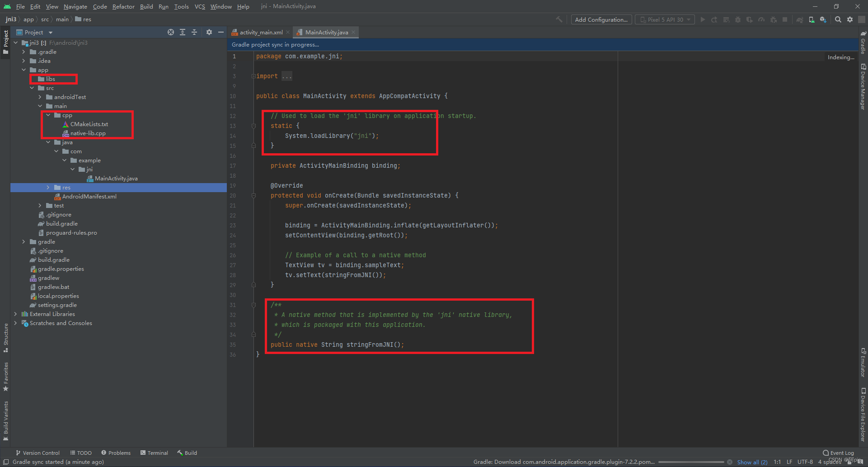Expand the res folder
Screen dimensions: 868x467
[x=48, y=188]
